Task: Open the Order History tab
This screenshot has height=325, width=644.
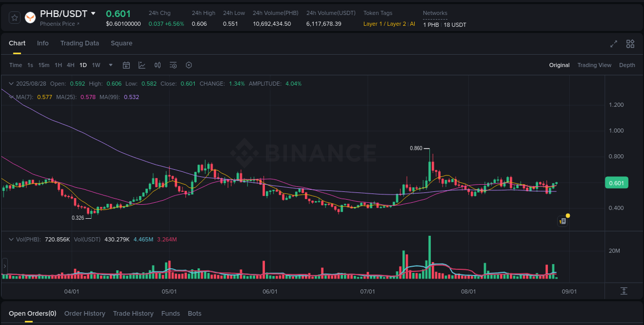Action: 84,313
